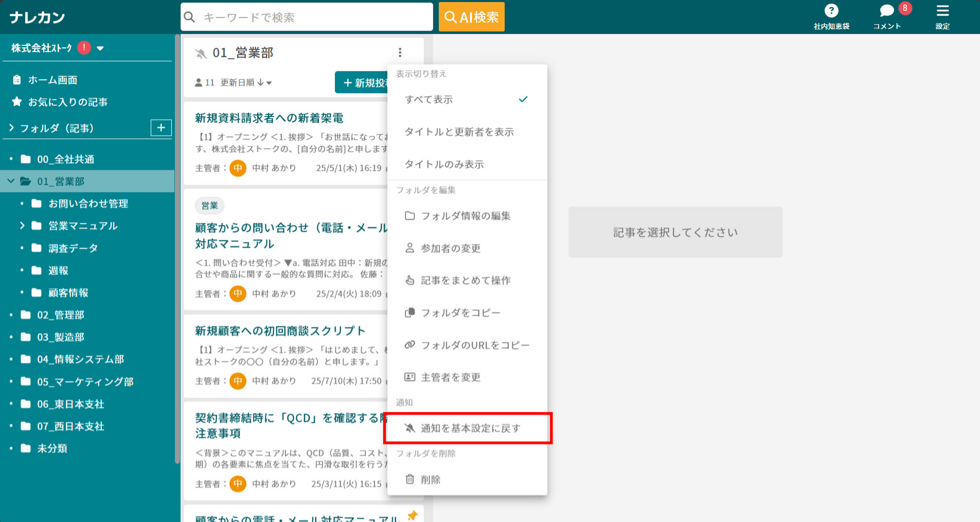The width and height of the screenshot is (980, 522).
Task: Click the AI検索 button
Action: point(471,16)
